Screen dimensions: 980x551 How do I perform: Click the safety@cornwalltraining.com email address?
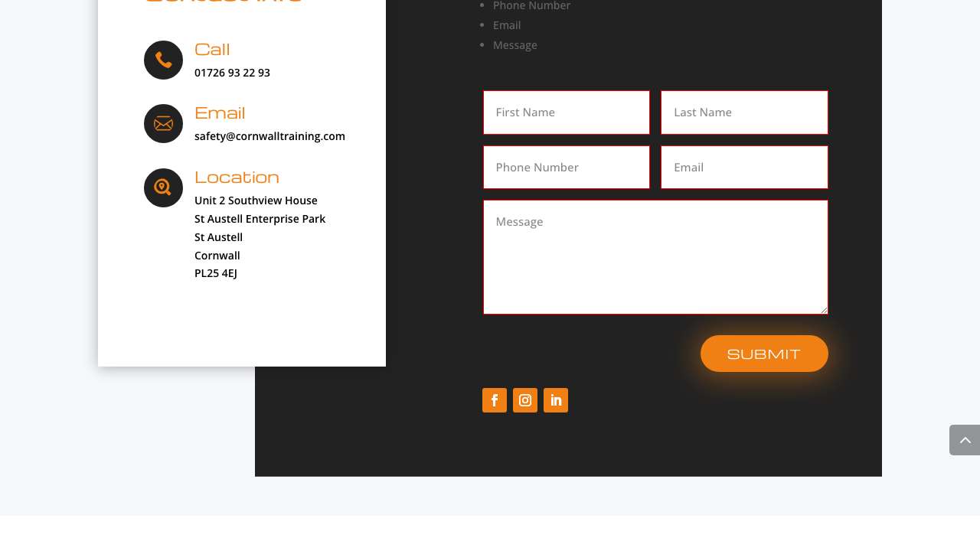click(269, 136)
